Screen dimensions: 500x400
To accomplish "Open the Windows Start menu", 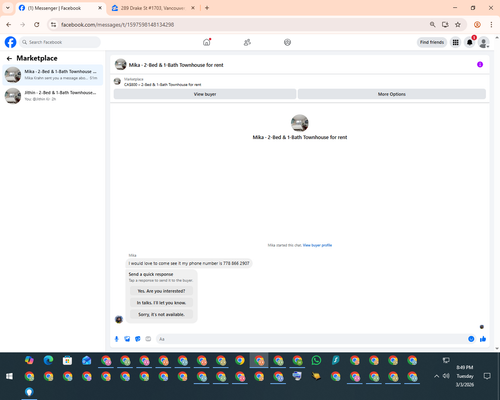I will pyautogui.click(x=9, y=376).
